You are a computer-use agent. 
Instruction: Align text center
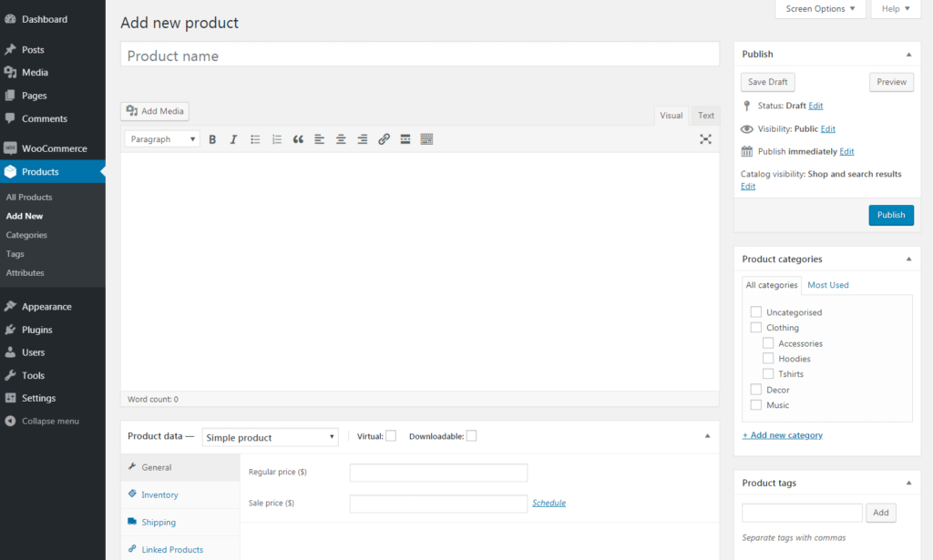coord(340,138)
